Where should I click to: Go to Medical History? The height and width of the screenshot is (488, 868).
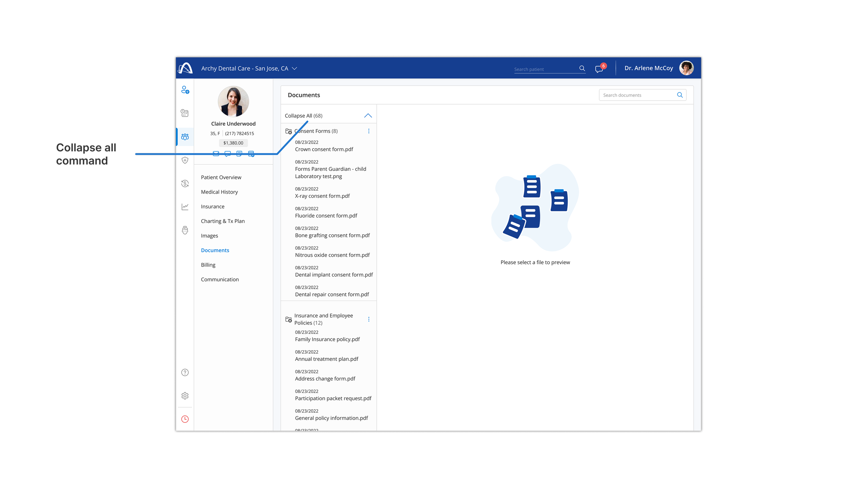[219, 192]
